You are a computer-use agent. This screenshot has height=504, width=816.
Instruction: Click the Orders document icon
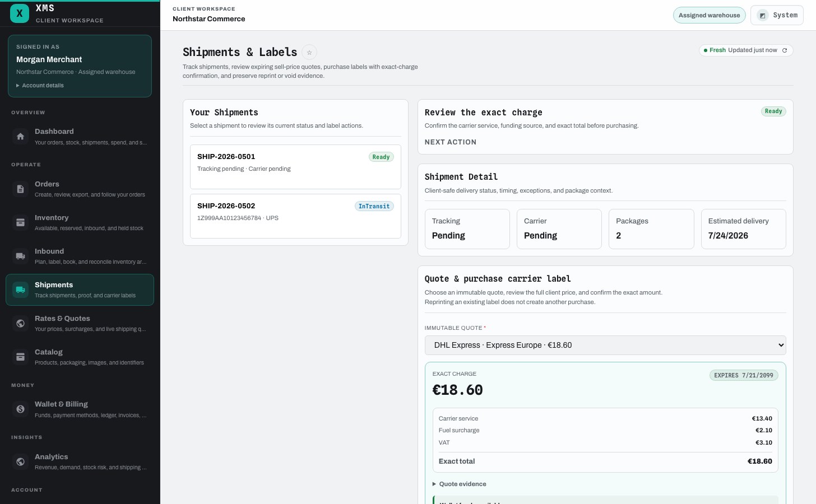point(20,189)
